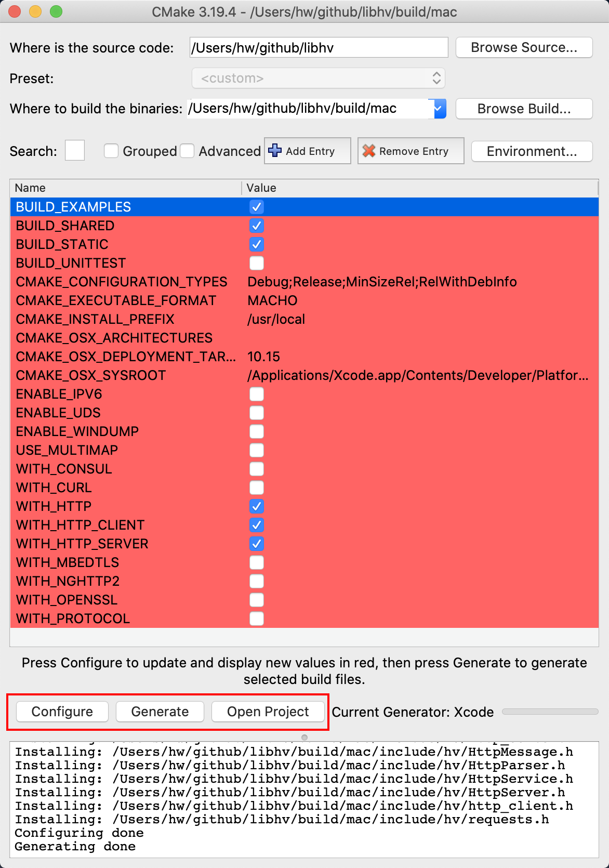The height and width of the screenshot is (868, 609).
Task: Enable the WITH_CURL checkbox
Action: coord(257,488)
